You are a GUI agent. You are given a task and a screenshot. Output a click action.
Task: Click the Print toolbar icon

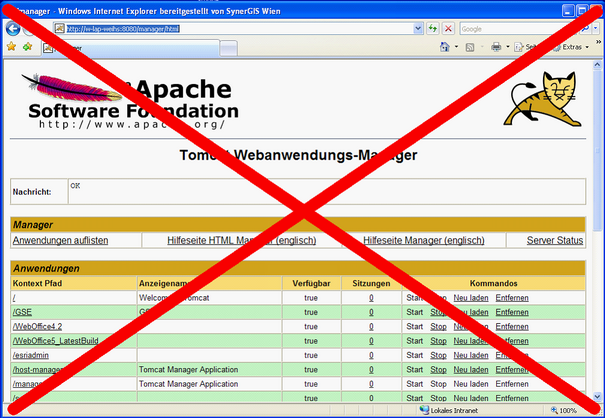(496, 47)
